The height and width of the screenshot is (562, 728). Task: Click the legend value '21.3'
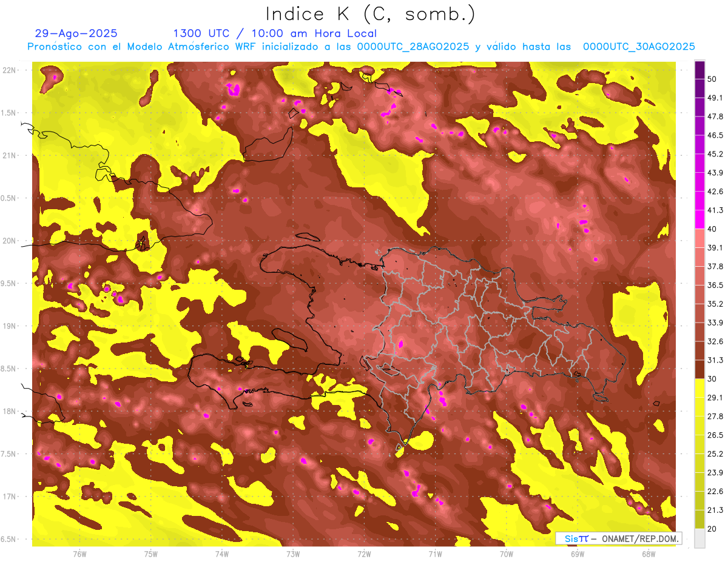pos(715,510)
